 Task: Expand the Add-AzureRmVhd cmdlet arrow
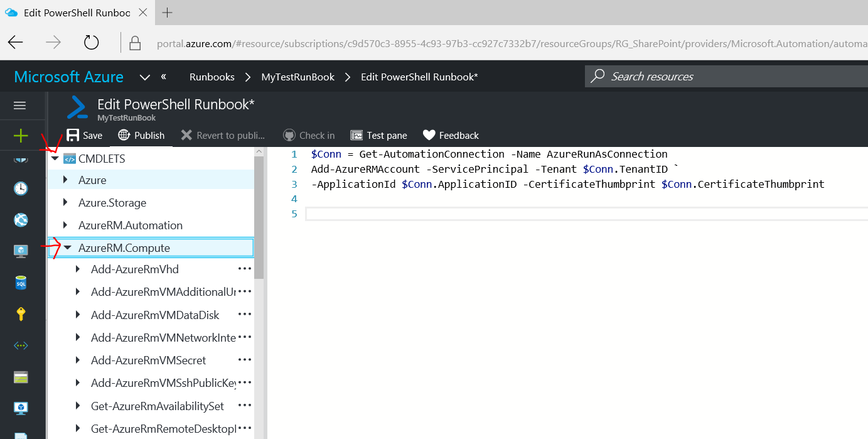78,269
